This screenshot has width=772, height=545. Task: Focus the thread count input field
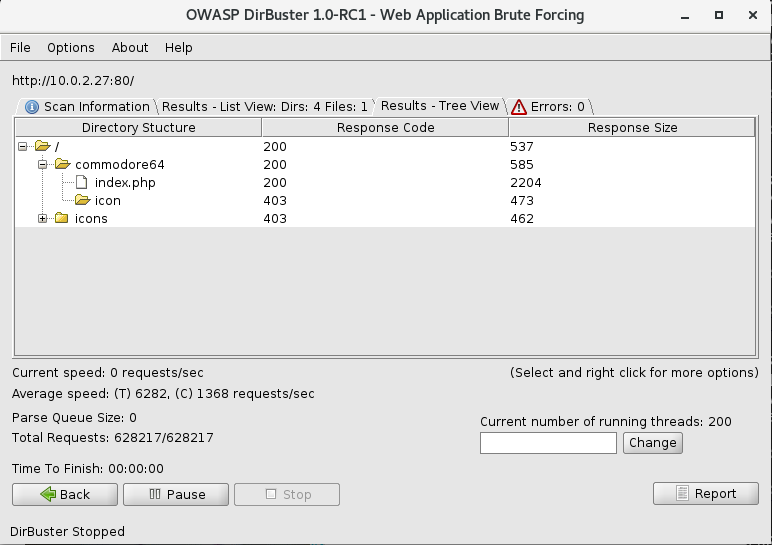548,443
